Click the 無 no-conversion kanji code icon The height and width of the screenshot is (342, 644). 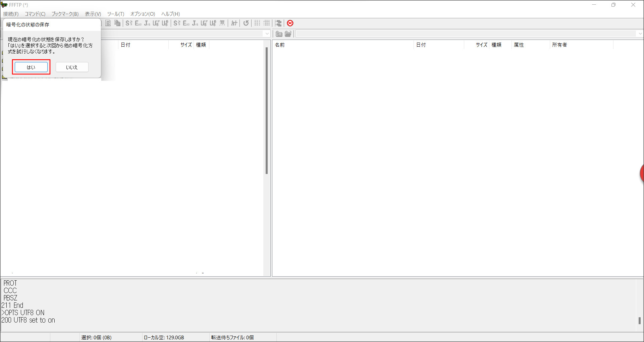222,23
